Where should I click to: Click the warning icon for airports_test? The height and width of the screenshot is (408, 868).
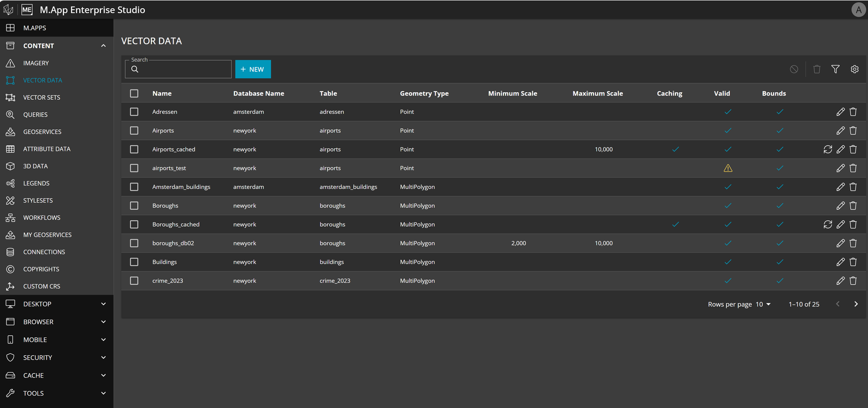pyautogui.click(x=728, y=168)
